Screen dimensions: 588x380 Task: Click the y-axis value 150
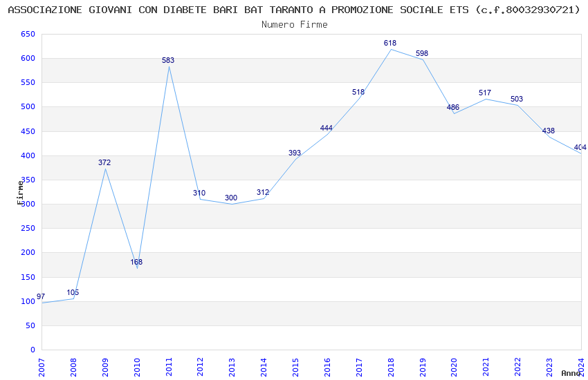pos(28,278)
